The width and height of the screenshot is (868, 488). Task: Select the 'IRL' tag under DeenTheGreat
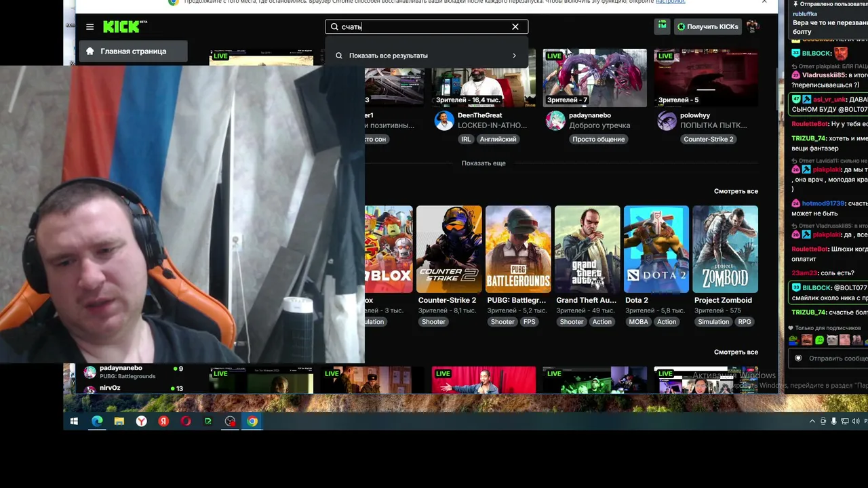point(466,139)
